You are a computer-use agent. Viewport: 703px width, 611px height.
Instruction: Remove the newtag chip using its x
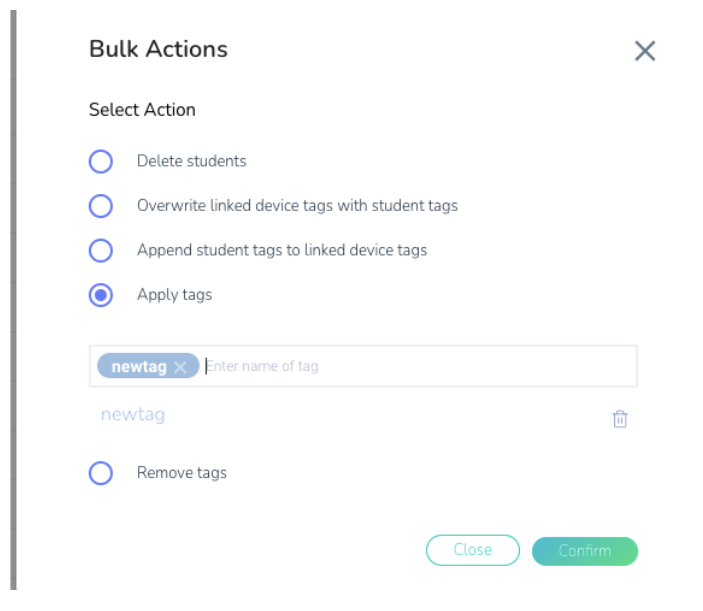click(180, 367)
